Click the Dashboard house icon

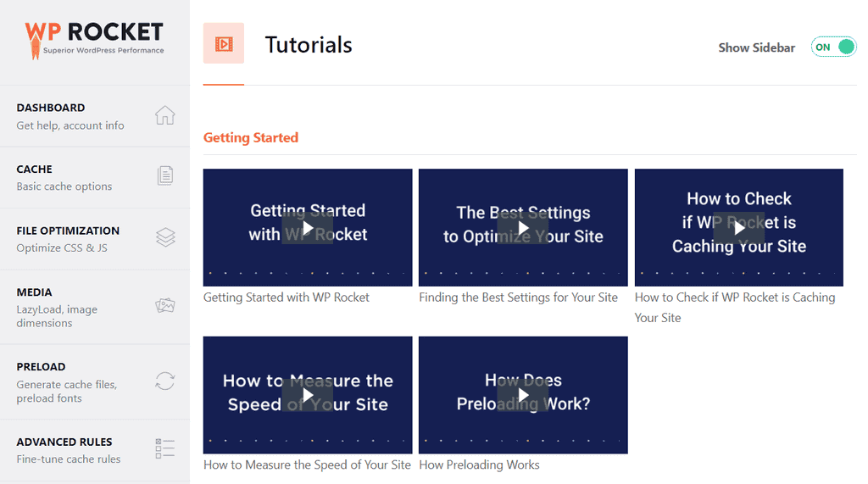click(x=165, y=115)
